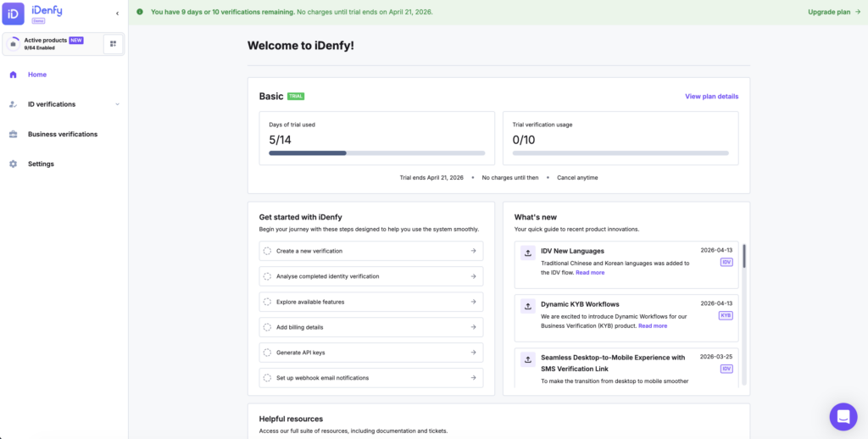Open the product grid icon button
The width and height of the screenshot is (868, 439).
pos(114,44)
